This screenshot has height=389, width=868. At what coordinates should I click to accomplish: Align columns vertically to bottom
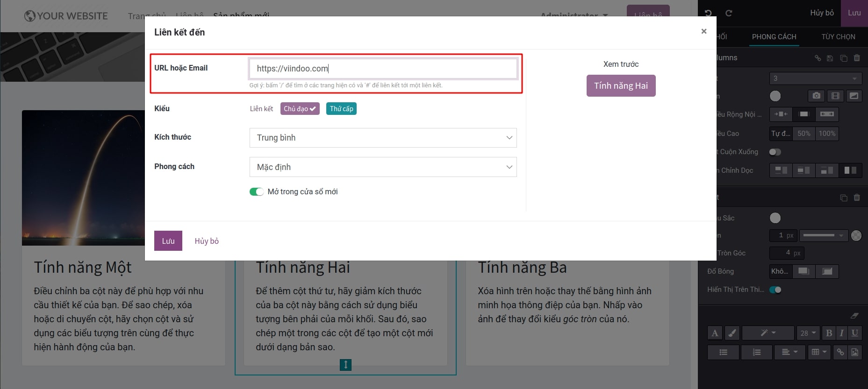pyautogui.click(x=827, y=170)
